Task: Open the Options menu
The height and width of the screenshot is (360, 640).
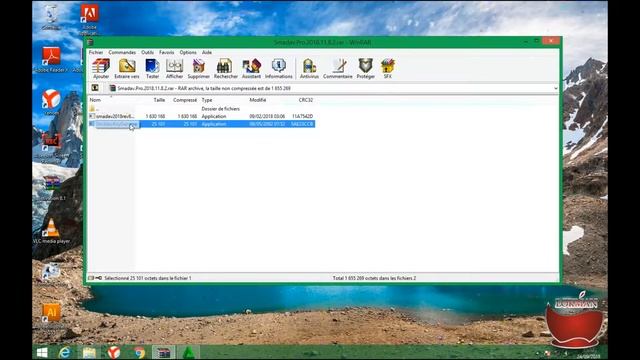Action: (x=188, y=52)
